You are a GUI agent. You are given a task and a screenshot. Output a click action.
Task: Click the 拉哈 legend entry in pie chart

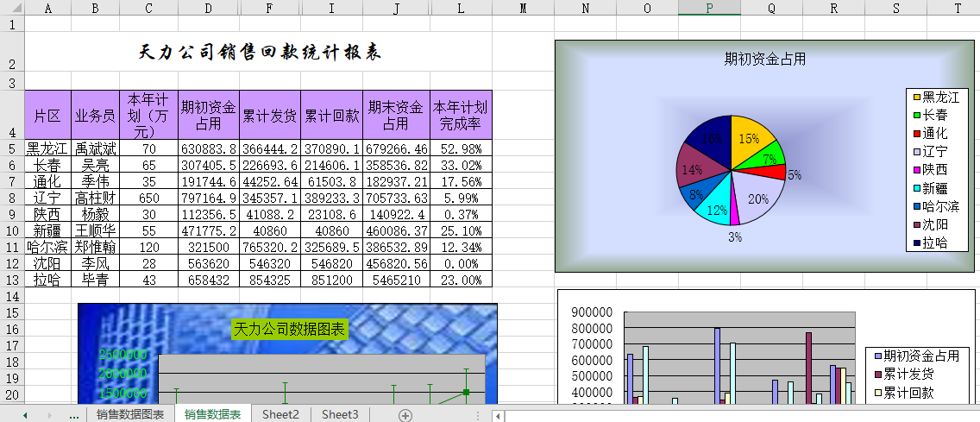point(933,242)
